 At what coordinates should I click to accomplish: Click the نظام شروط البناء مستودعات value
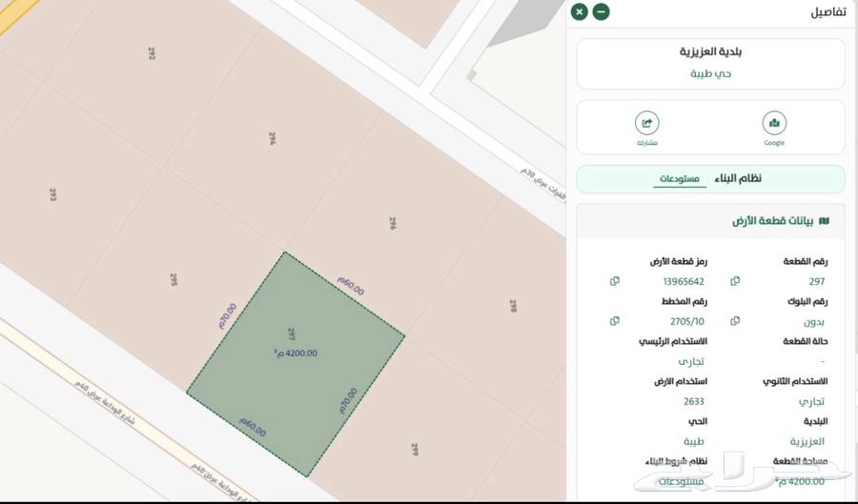[681, 482]
